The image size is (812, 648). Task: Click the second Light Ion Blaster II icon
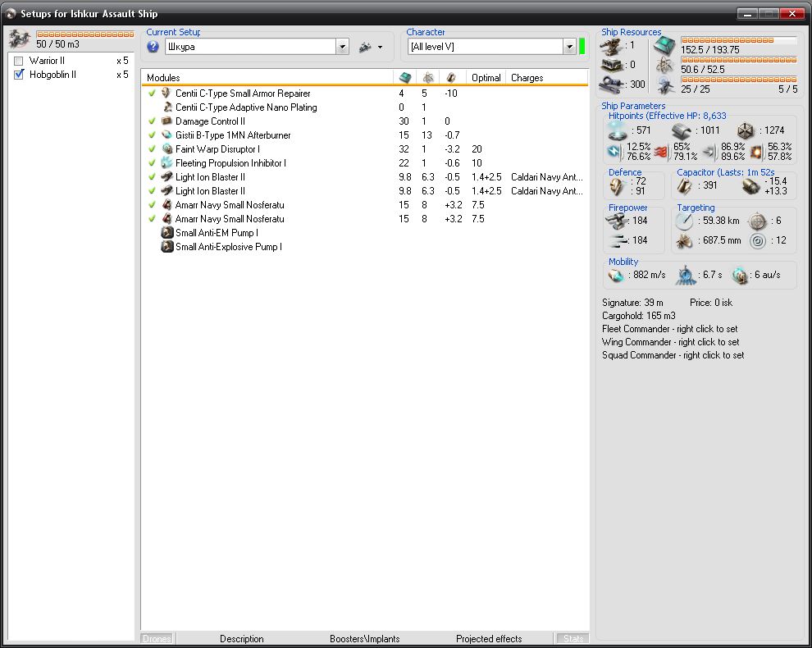point(167,191)
